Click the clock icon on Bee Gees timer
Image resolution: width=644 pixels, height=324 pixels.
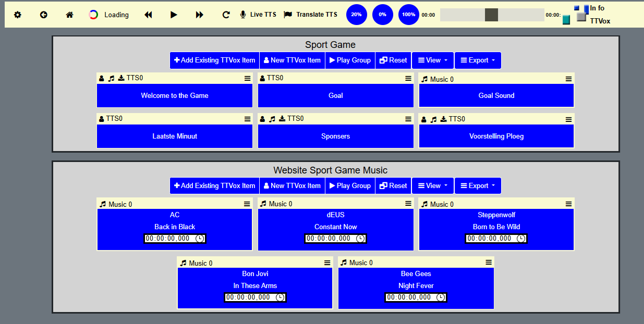pos(441,297)
